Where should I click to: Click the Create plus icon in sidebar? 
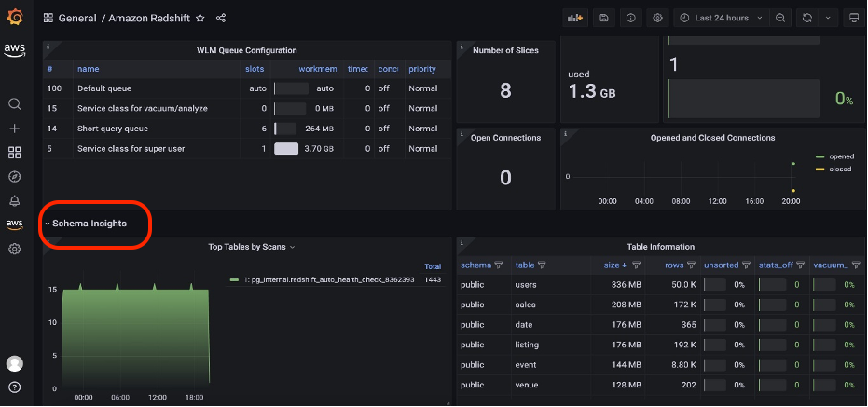click(x=14, y=128)
